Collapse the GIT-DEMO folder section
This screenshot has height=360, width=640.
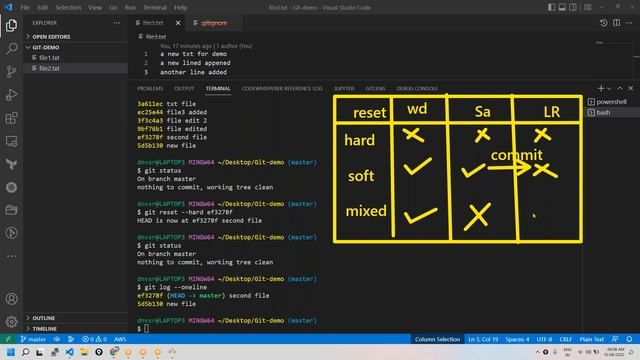point(76,47)
